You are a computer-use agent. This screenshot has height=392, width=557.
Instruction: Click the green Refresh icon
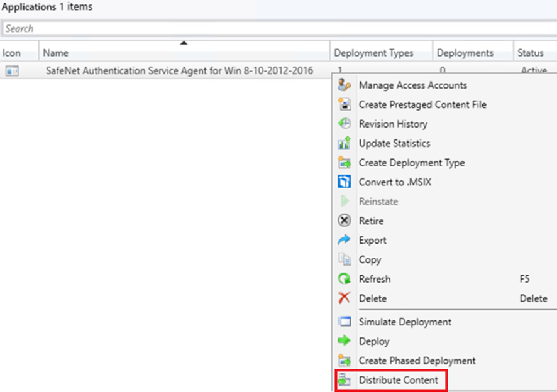click(344, 279)
